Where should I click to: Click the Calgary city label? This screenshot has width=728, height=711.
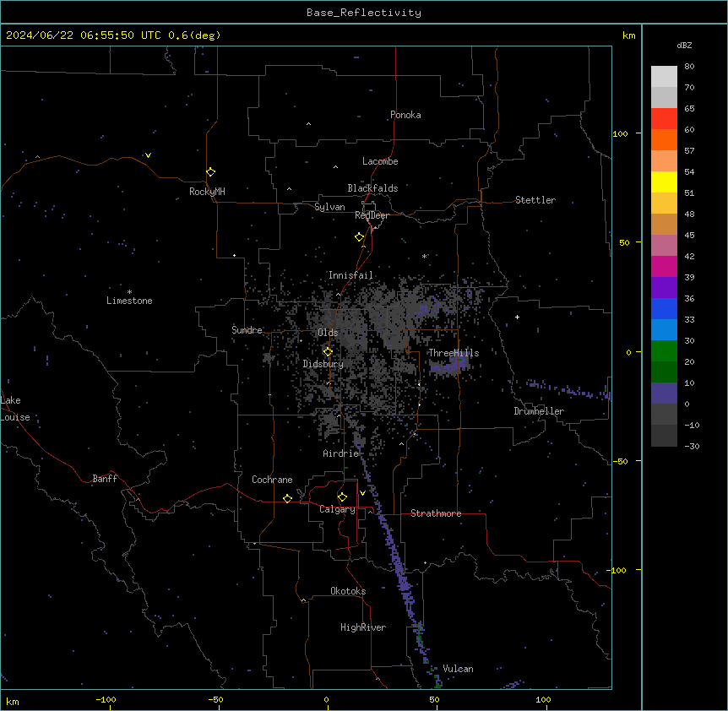(337, 509)
